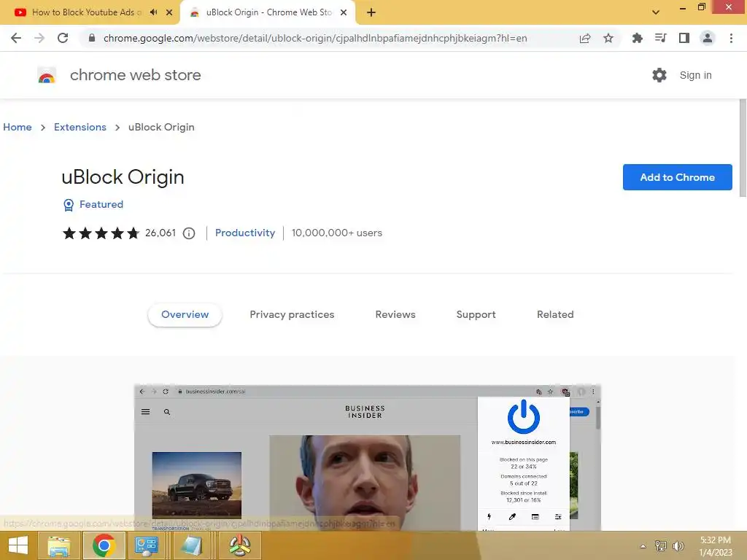Click the Chrome Web Store rainbow logo
The image size is (747, 560).
pos(47,75)
